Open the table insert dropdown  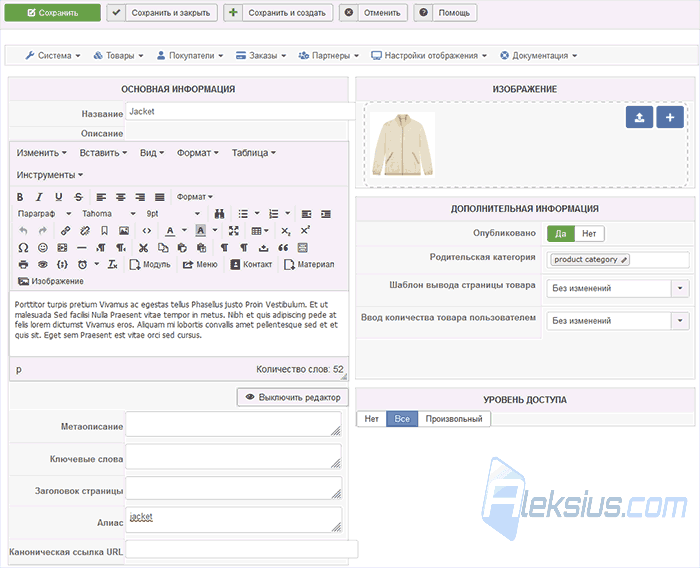click(260, 231)
